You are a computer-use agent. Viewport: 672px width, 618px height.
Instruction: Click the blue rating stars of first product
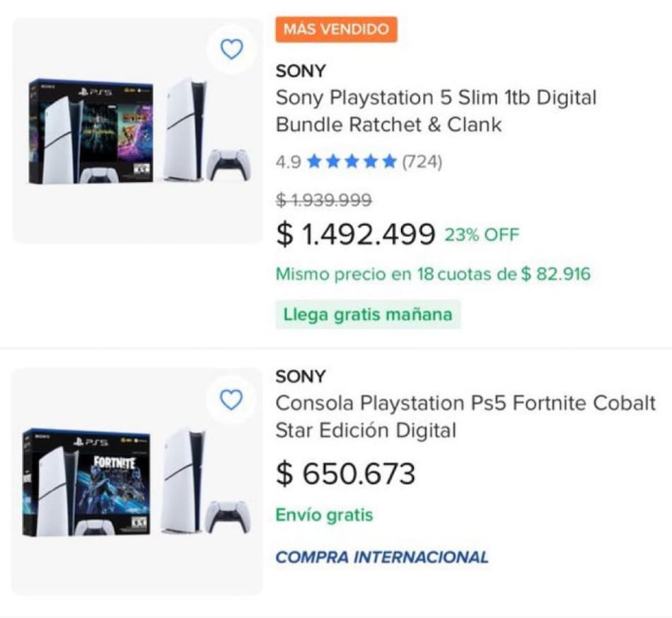tap(352, 162)
